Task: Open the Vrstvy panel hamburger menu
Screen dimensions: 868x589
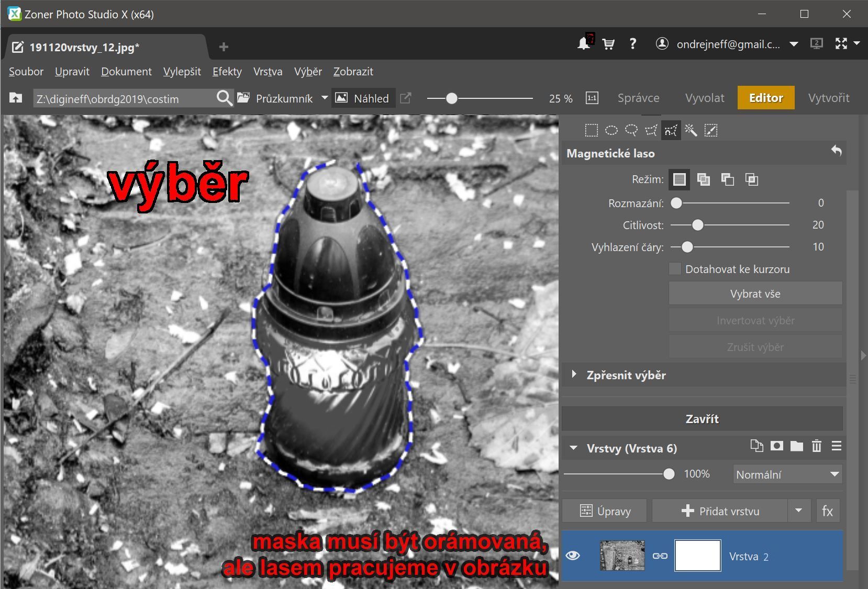Action: click(836, 446)
